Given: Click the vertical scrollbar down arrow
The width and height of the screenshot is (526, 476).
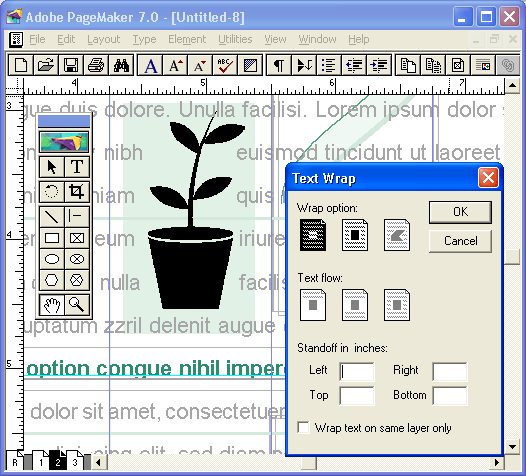Looking at the screenshot, I should (512, 447).
